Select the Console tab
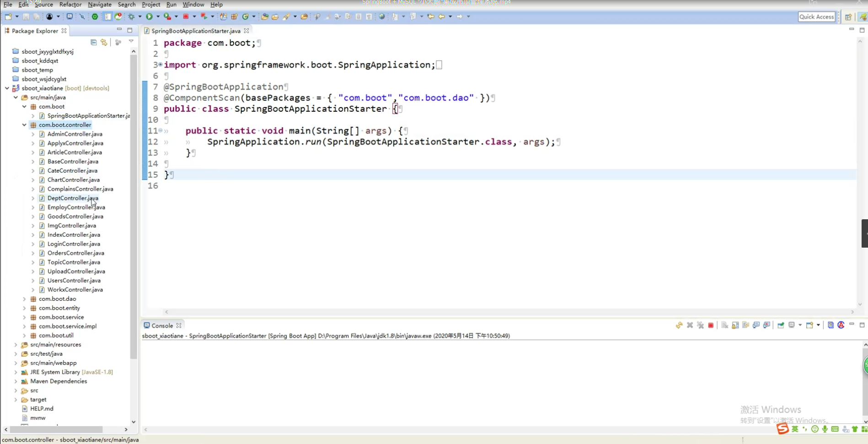The height and width of the screenshot is (444, 868). pos(162,325)
